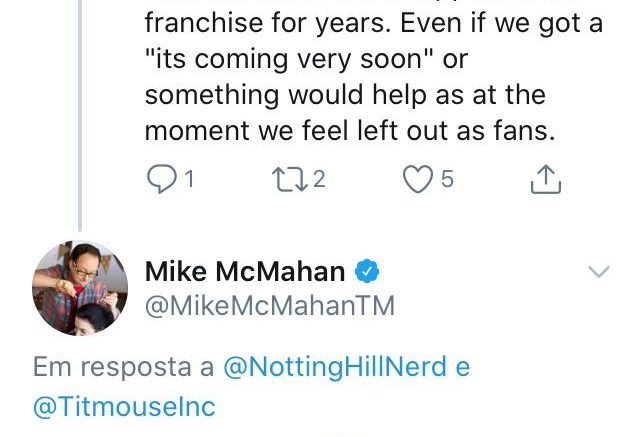Like the tweet with the heart icon

point(418,179)
